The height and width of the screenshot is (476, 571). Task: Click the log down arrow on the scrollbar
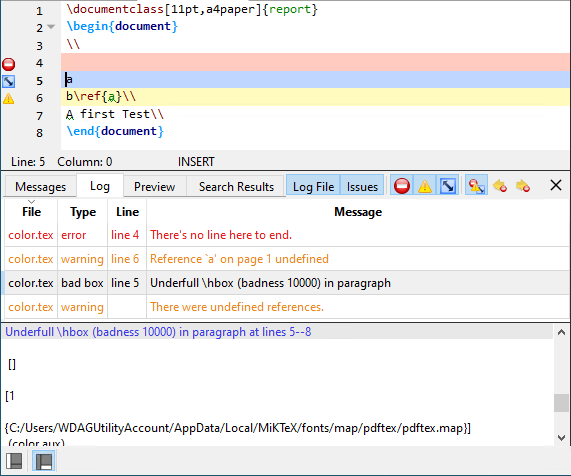[x=561, y=437]
